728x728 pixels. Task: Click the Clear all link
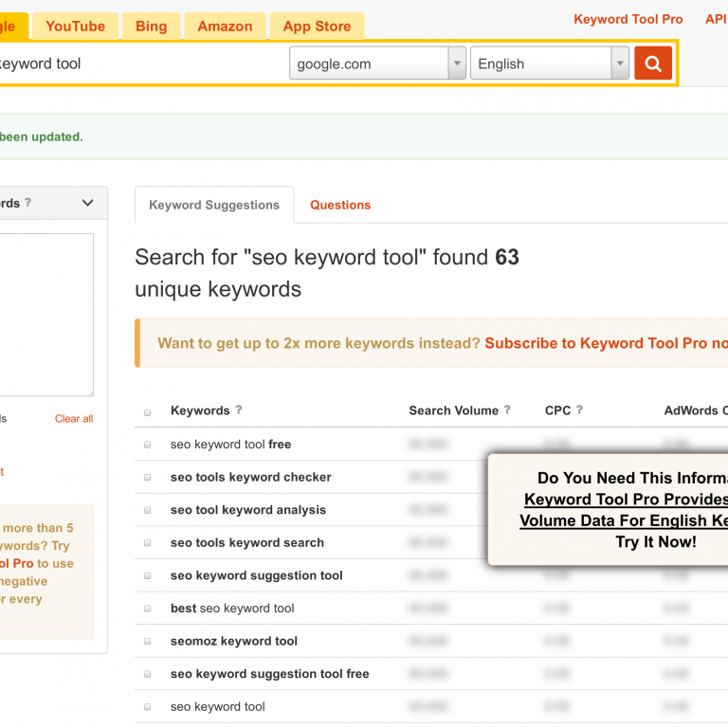pos(74,418)
